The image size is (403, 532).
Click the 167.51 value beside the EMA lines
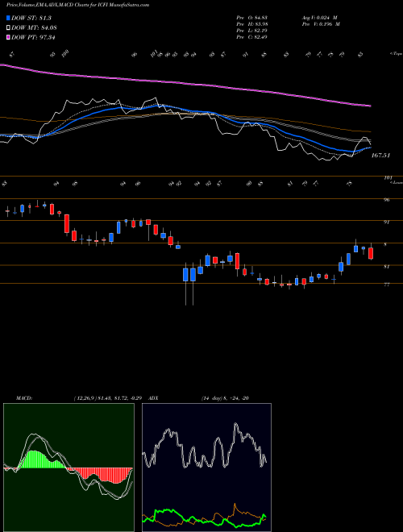(x=380, y=155)
